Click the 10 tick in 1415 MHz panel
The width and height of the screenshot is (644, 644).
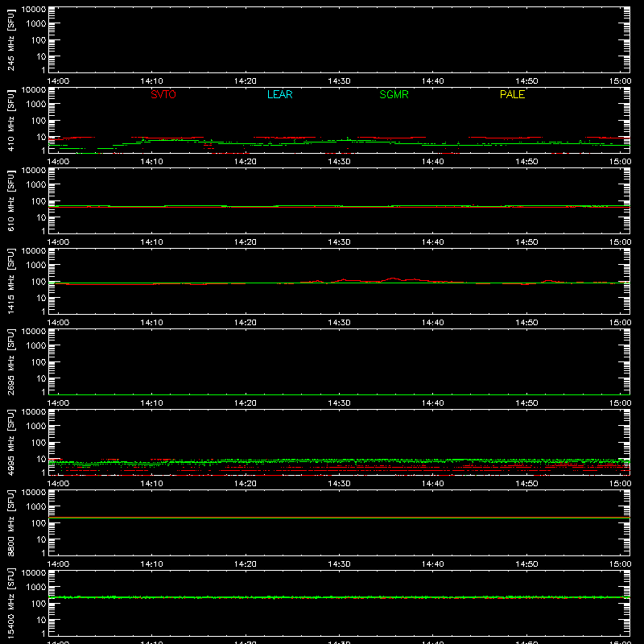42,298
